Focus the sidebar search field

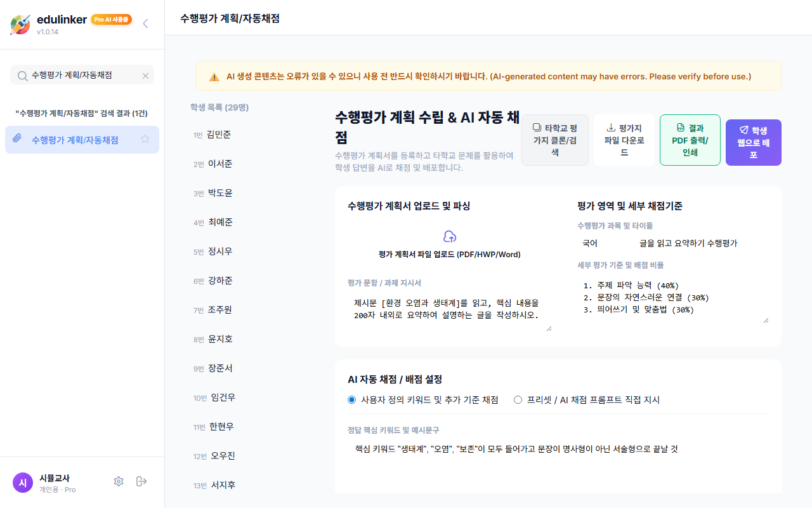(82, 76)
